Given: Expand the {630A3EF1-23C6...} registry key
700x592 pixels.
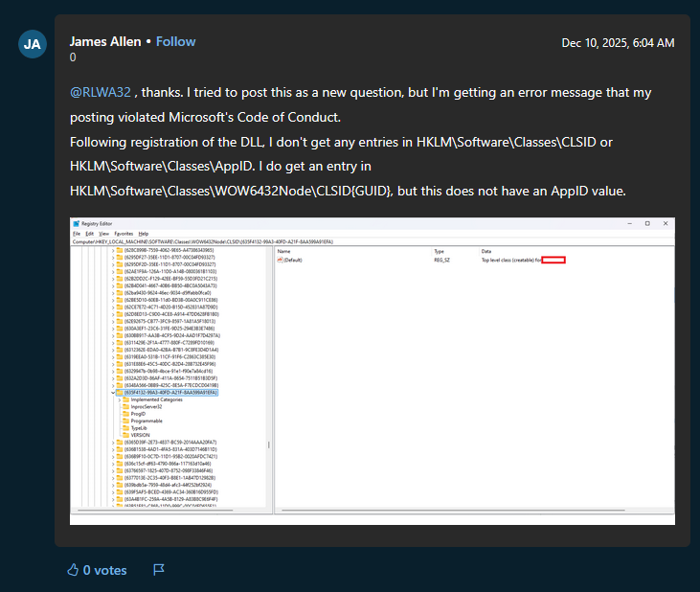Looking at the screenshot, I should click(x=113, y=329).
